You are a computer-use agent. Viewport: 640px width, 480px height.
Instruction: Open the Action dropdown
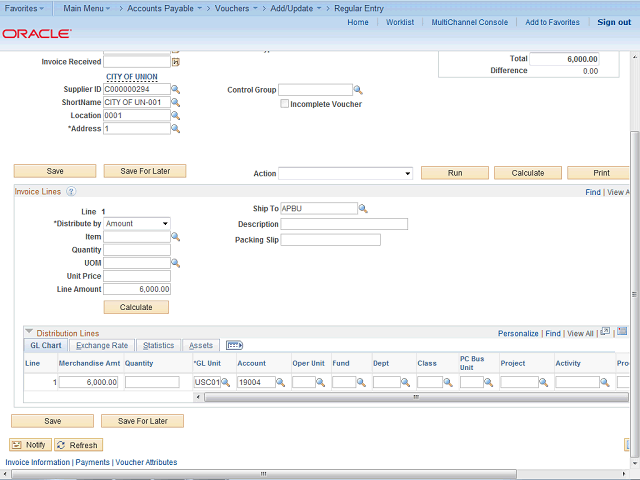point(345,173)
